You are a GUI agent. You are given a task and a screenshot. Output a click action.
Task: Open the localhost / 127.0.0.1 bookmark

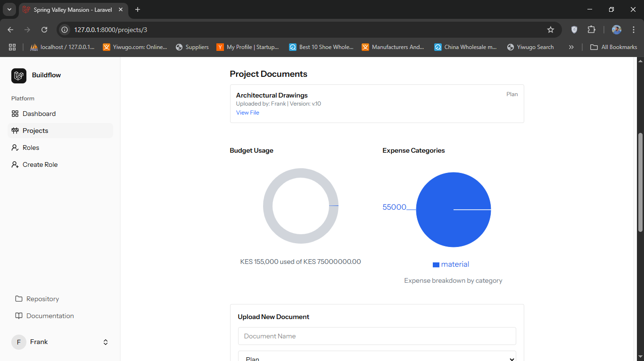click(x=62, y=47)
